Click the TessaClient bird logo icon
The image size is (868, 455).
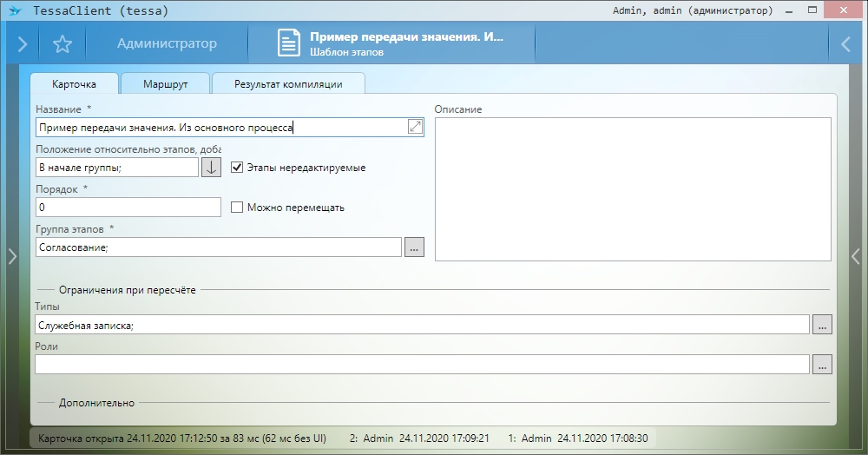click(x=14, y=11)
